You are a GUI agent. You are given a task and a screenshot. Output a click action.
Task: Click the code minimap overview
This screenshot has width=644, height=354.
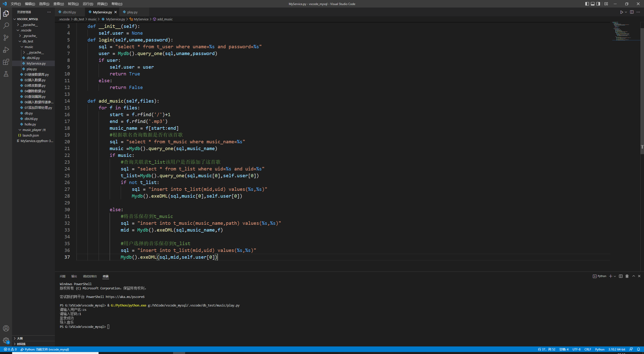tap(626, 31)
